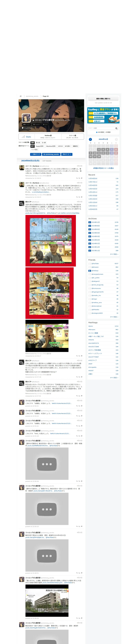Select day 14 in December calendar
The width and height of the screenshot is (138, 644).
point(112,153)
